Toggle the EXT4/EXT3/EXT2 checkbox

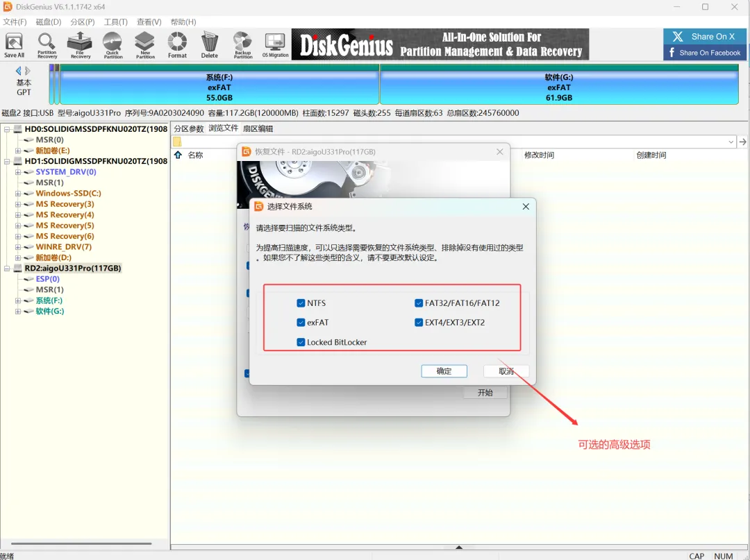click(419, 323)
